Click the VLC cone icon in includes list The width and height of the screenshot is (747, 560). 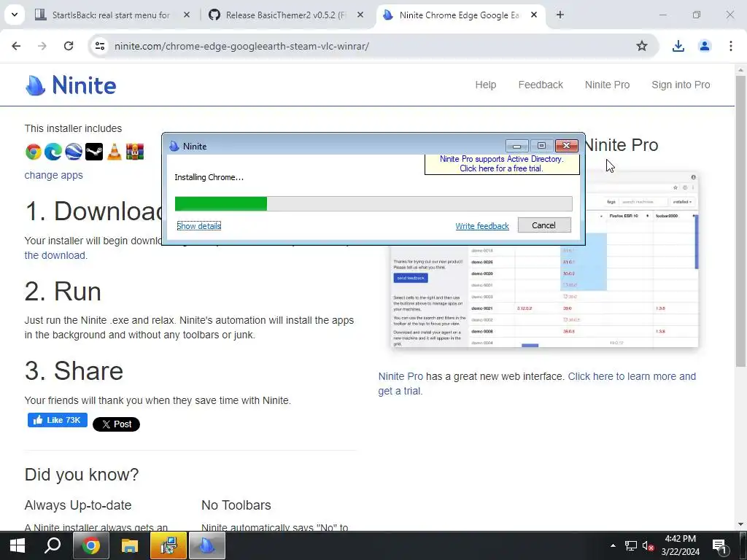pos(115,152)
